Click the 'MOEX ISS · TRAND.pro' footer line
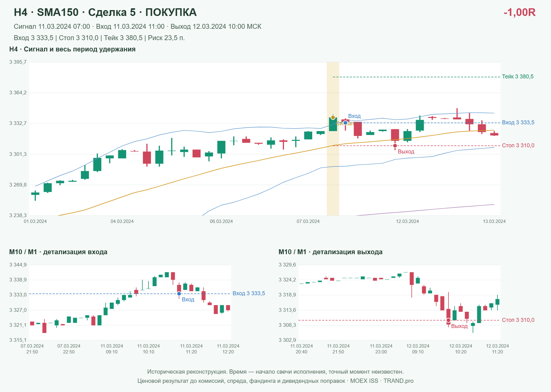Screen dimensions: 551x392 (x=275, y=381)
